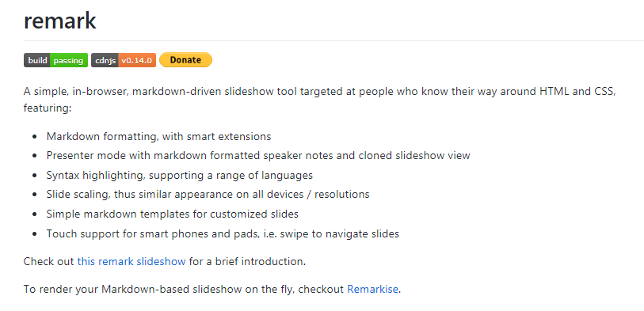Click the Touch support feature line
The image size is (644, 311).
tap(223, 234)
